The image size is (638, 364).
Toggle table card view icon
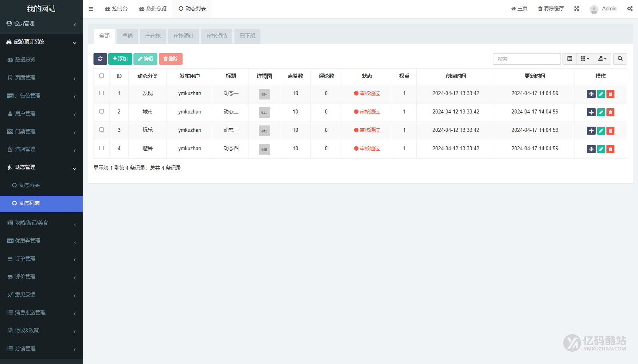[569, 59]
